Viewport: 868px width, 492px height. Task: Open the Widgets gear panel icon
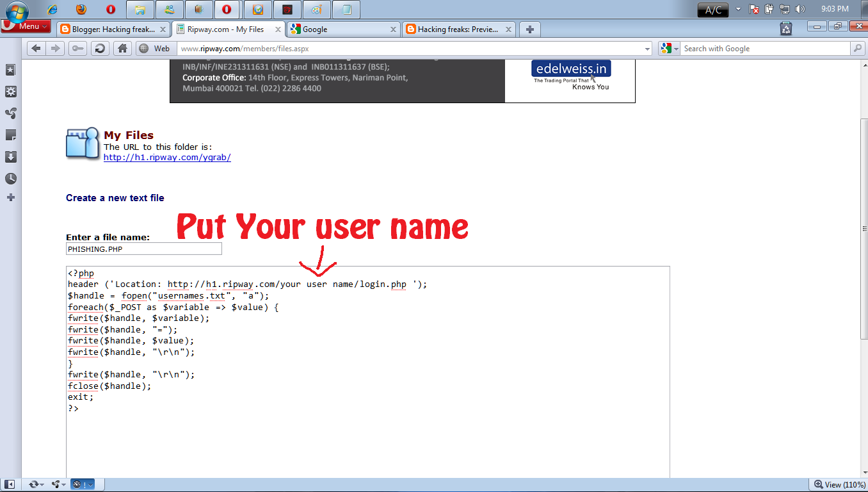click(11, 92)
